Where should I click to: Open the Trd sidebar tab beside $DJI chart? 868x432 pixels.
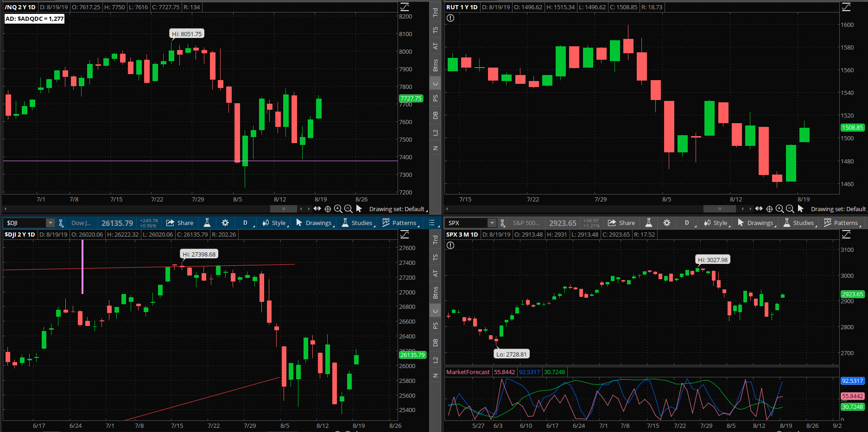click(x=435, y=240)
